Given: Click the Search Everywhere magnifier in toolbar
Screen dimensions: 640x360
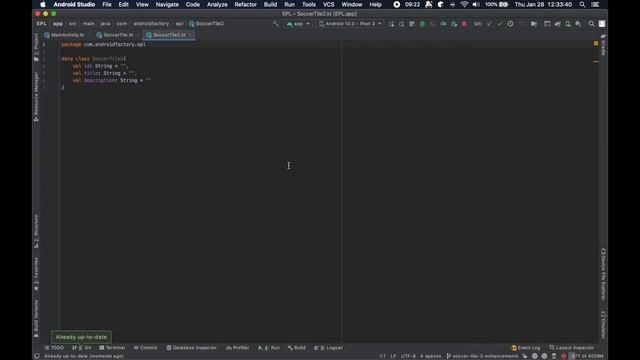Looking at the screenshot, I should coord(591,24).
